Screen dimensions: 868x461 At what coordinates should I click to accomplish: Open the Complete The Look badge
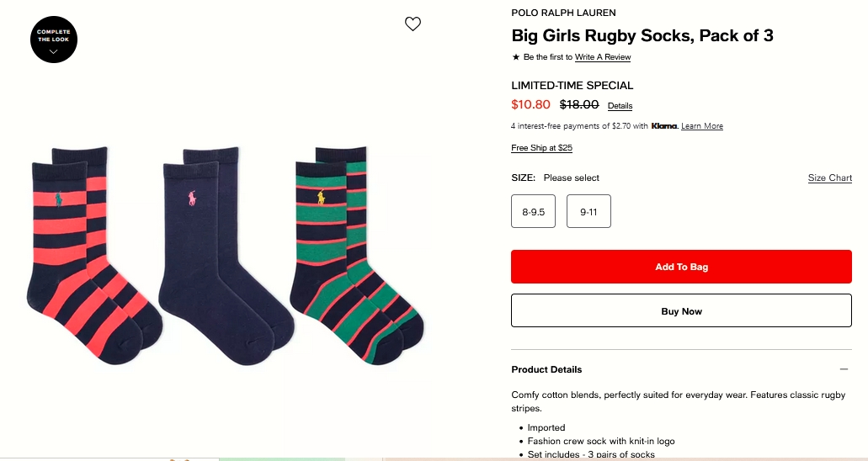point(54,40)
